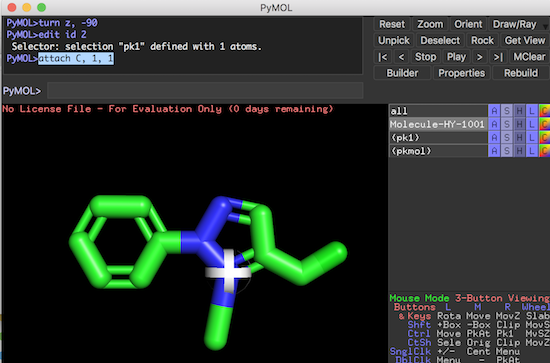This screenshot has height=363, width=550.
Task: Open Hide menu for (pkmol)
Action: tap(519, 151)
